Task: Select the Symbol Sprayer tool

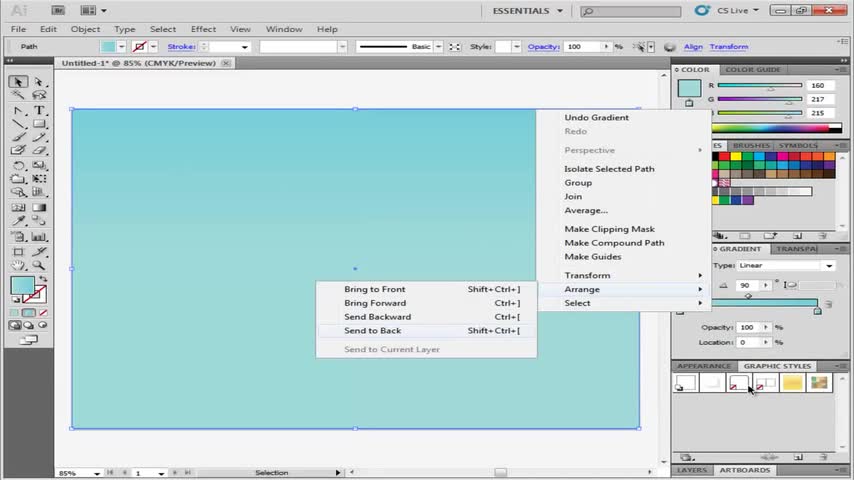Action: [18, 237]
